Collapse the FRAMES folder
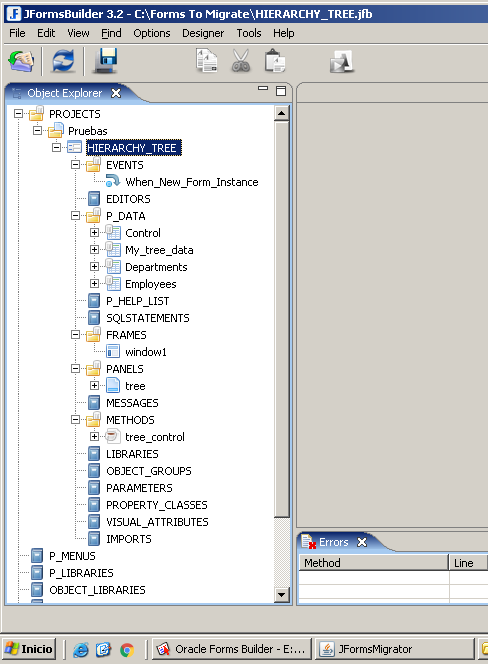488x664 pixels. 75,335
